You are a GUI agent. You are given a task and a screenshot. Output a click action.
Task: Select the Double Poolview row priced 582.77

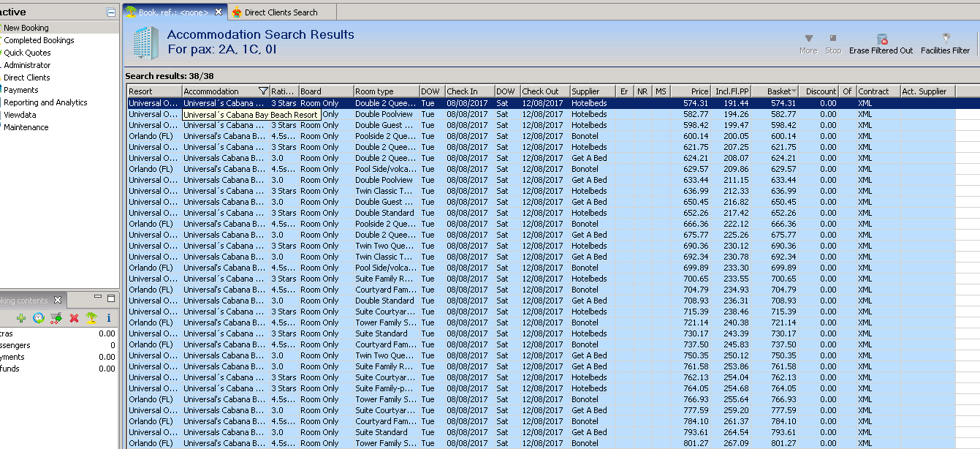tap(553, 114)
